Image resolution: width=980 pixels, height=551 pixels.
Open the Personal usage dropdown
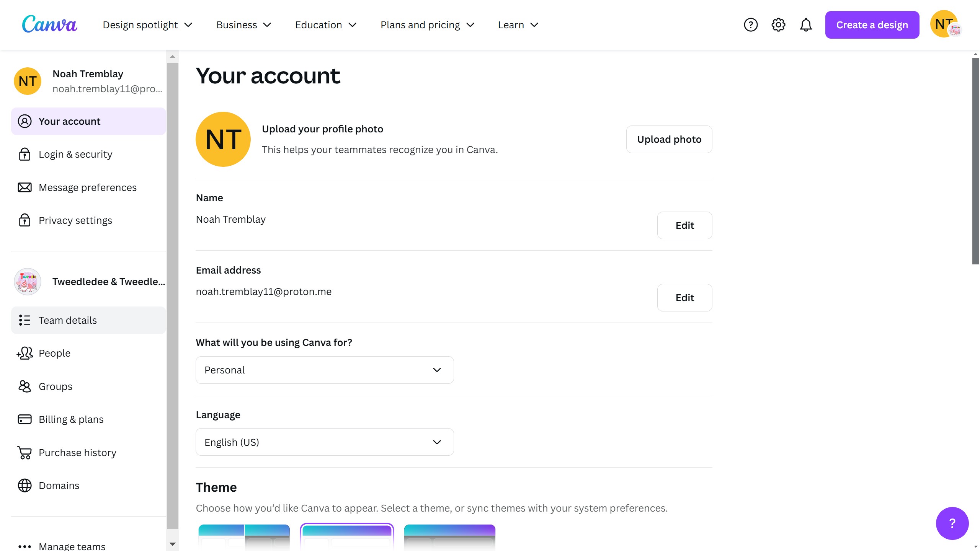point(325,370)
